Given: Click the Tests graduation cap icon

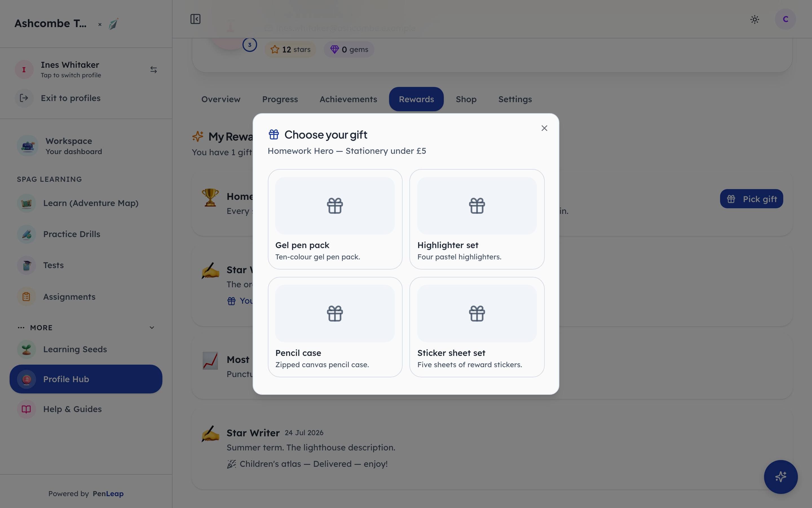Looking at the screenshot, I should coord(27,265).
